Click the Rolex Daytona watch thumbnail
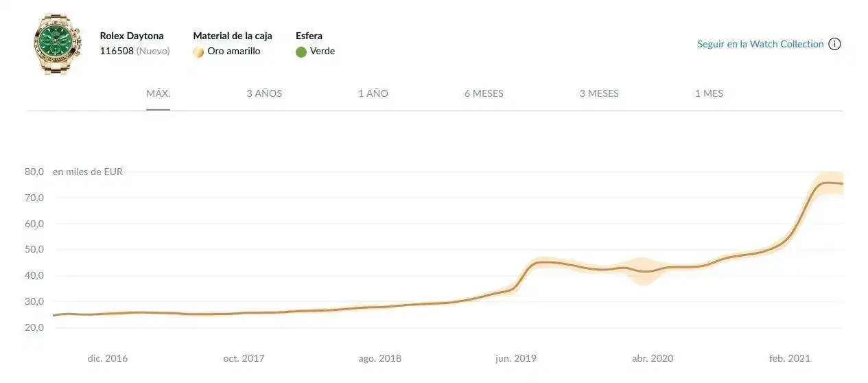This screenshot has width=868, height=383. [x=54, y=43]
